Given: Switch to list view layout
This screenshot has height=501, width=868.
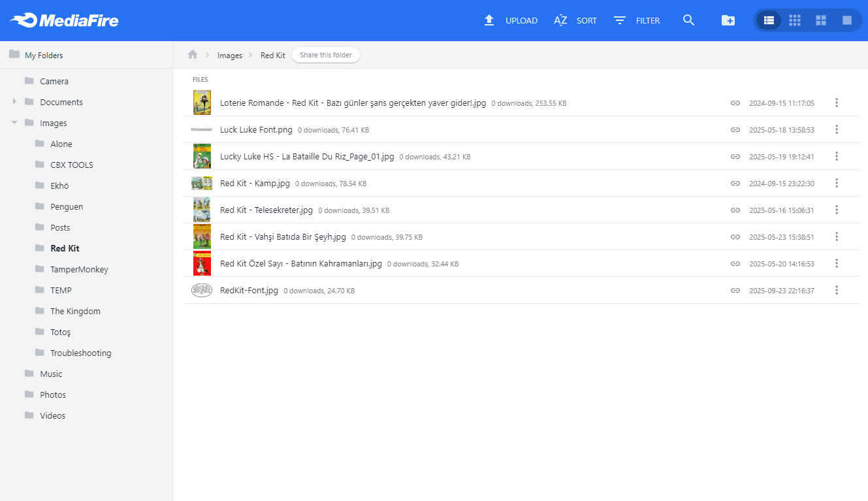Looking at the screenshot, I should pyautogui.click(x=769, y=20).
